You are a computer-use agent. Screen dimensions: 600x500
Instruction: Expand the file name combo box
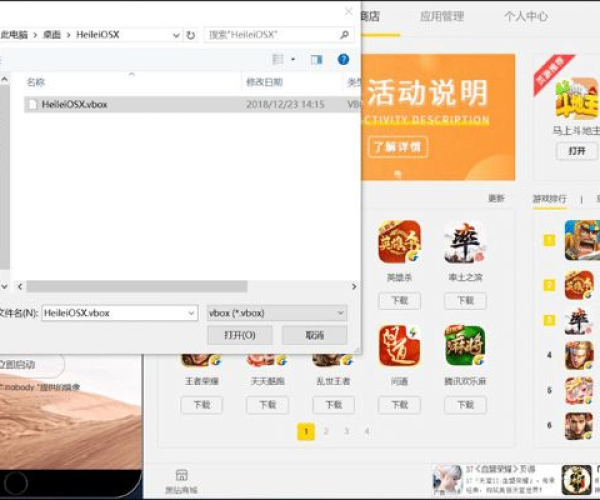point(191,313)
